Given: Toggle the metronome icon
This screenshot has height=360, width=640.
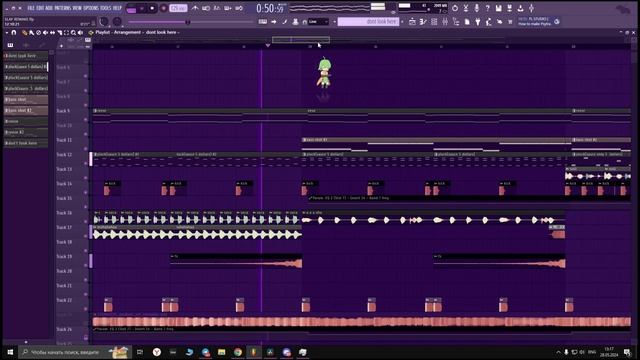Looking at the screenshot, I should pyautogui.click(x=195, y=8).
